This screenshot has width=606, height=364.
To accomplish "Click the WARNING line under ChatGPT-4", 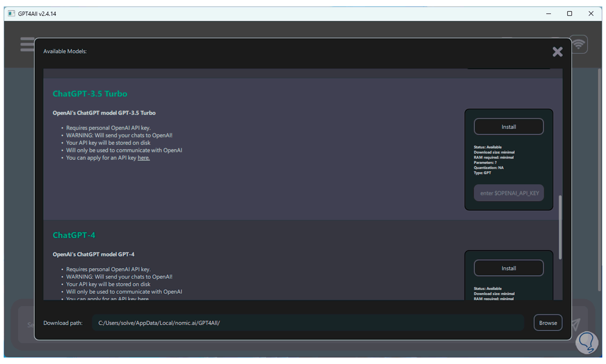I will click(120, 276).
